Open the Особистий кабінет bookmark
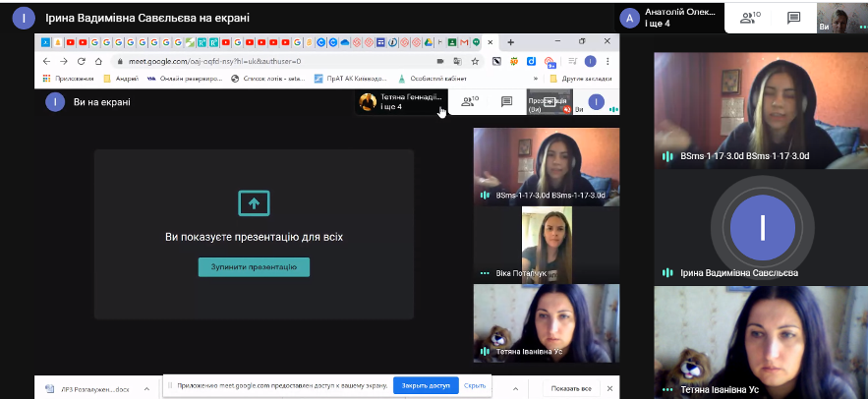This screenshot has width=868, height=399. (x=434, y=79)
